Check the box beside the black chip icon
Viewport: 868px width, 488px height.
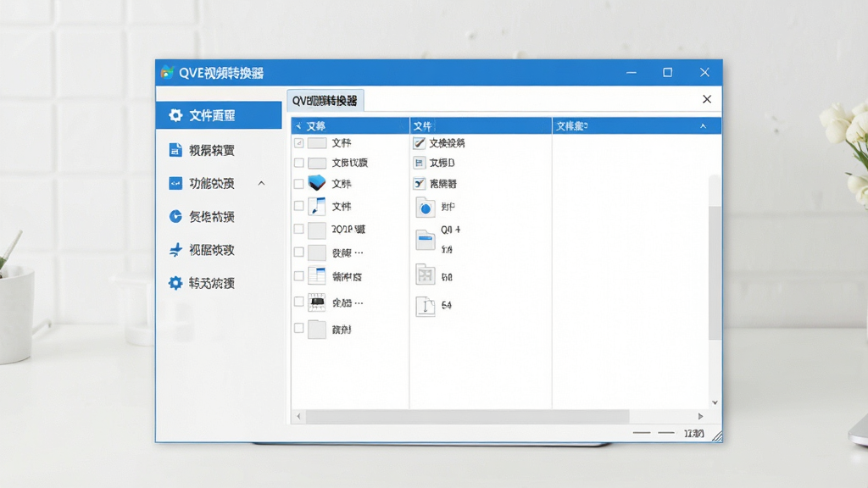(299, 302)
